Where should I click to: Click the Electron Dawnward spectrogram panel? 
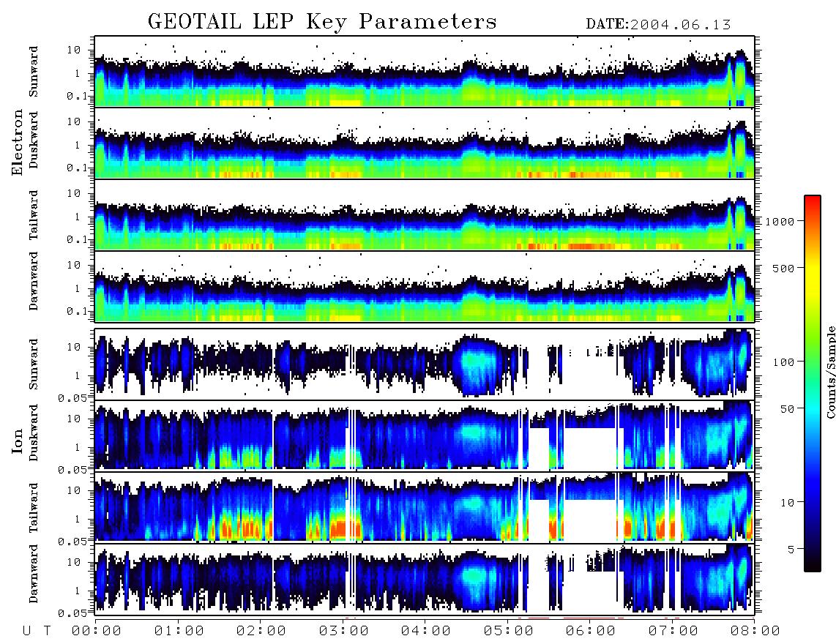pos(425,286)
